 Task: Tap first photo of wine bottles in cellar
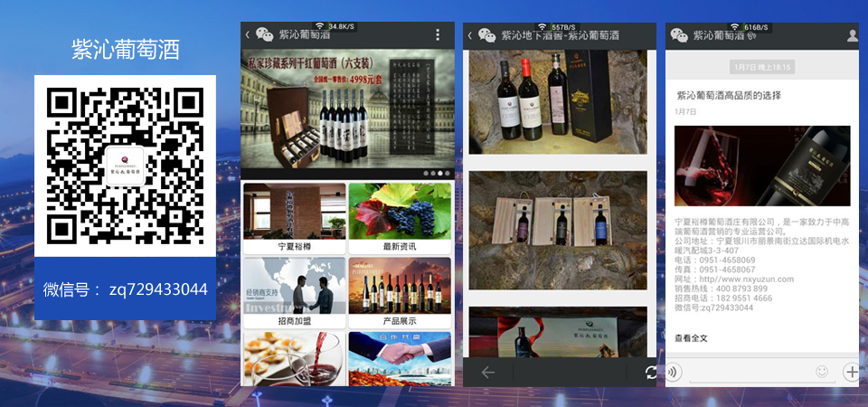pos(558,102)
